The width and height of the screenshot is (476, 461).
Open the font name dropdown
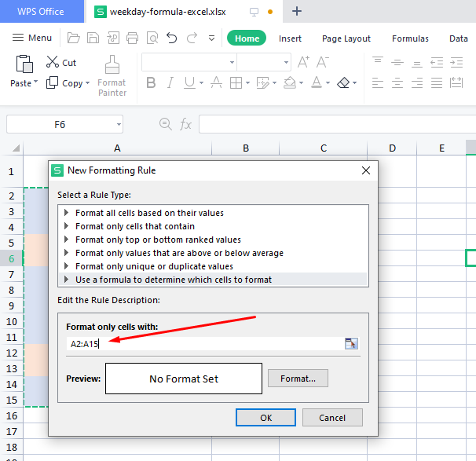pos(232,62)
